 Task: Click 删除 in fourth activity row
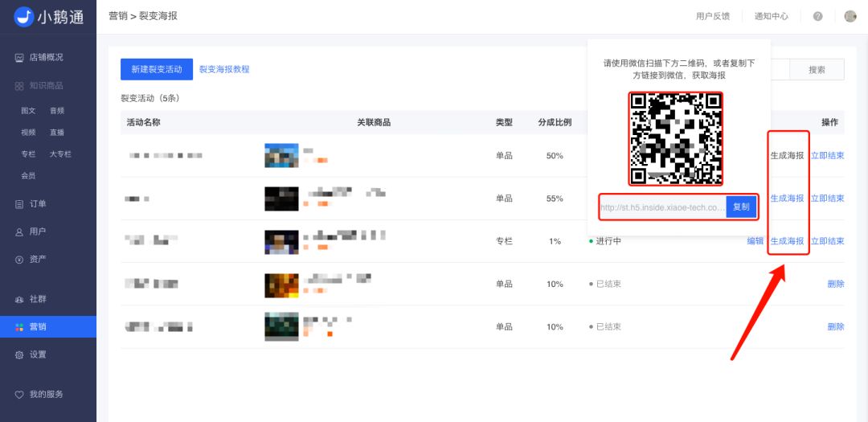click(836, 284)
